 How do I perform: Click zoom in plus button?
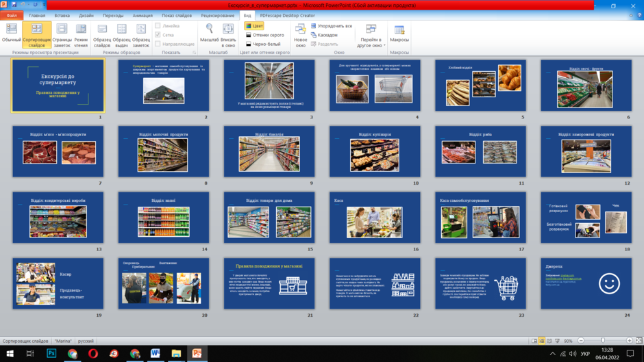[629, 341]
